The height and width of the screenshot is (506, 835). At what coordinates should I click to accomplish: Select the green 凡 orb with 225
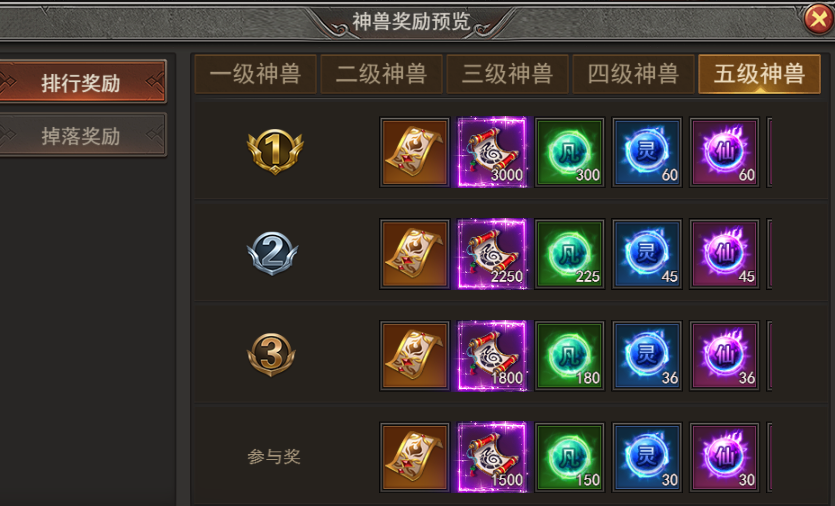[x=569, y=254]
